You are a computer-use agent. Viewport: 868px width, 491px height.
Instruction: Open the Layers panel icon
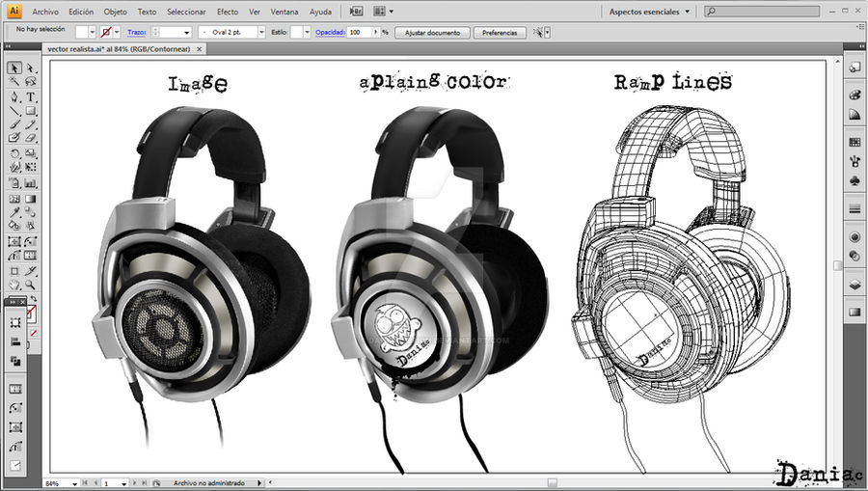tap(854, 285)
